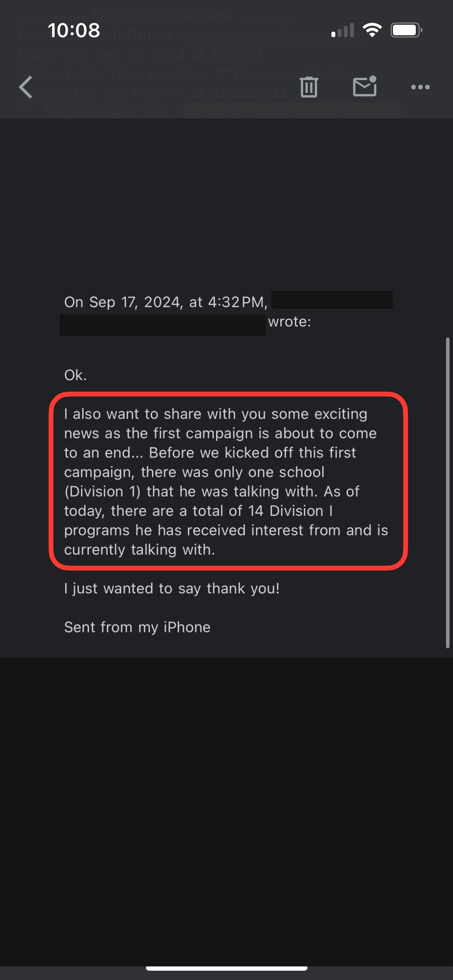Tap the redacted email address before "wrote:"

click(x=163, y=325)
